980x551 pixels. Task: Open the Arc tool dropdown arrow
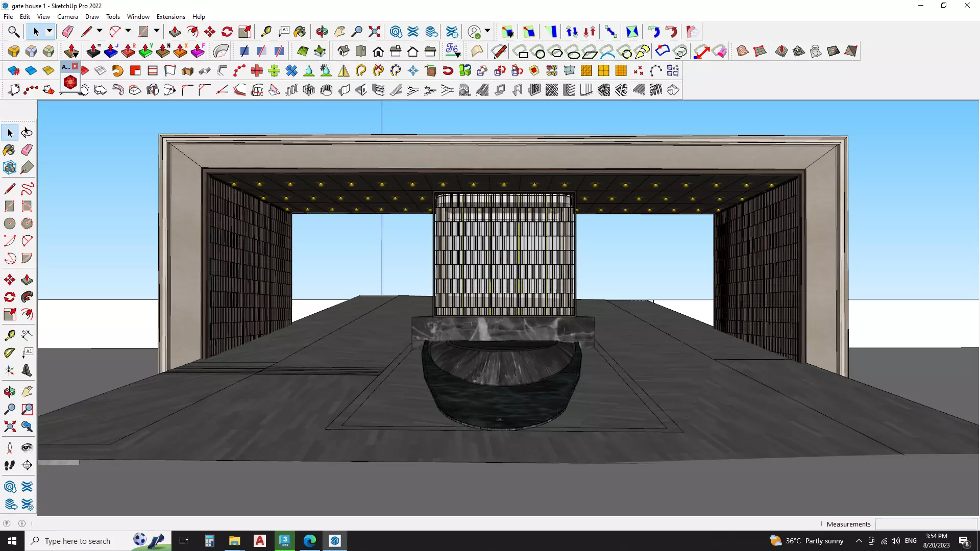coord(128,31)
